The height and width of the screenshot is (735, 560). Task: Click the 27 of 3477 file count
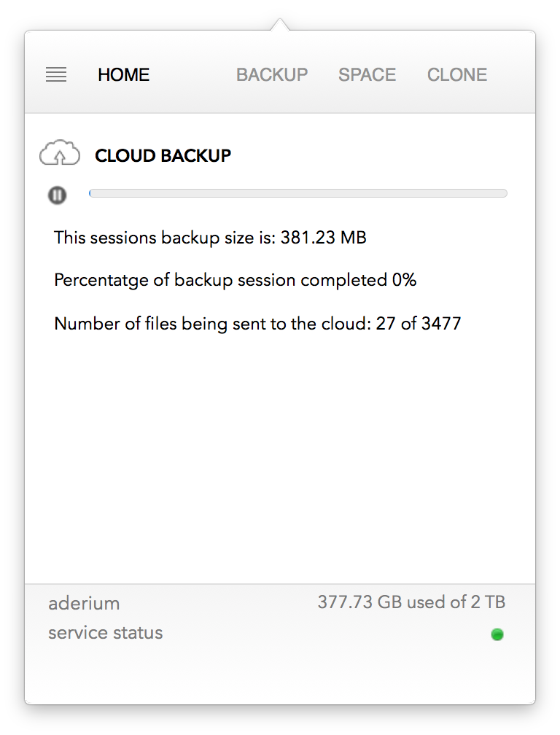pos(419,323)
